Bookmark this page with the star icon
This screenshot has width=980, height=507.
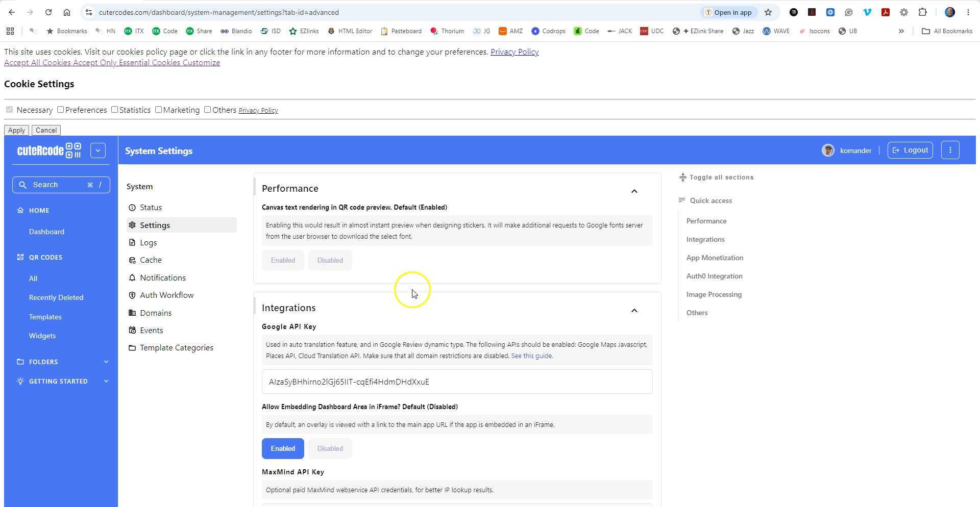point(768,12)
